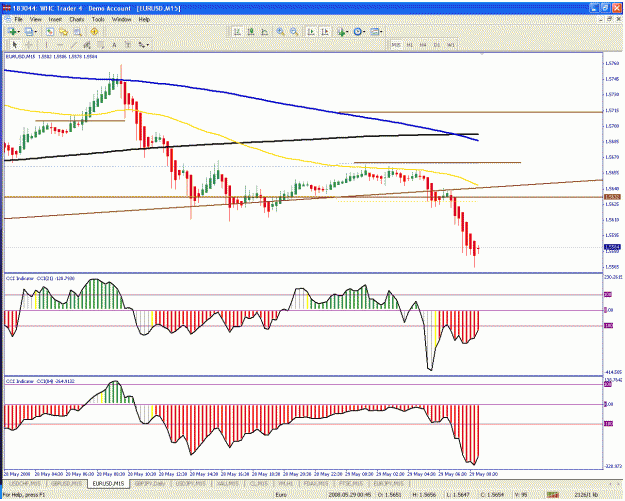Zoom in the chart with plus magnifier

[280, 32]
